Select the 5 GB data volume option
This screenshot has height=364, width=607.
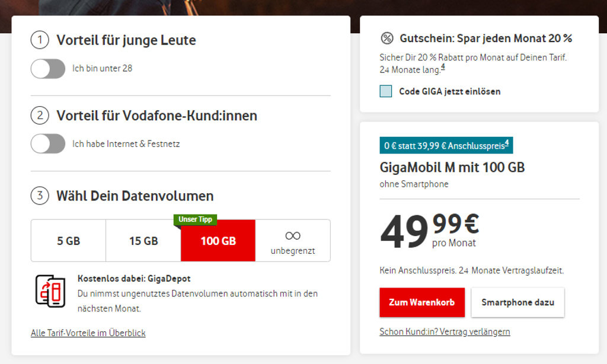(69, 241)
